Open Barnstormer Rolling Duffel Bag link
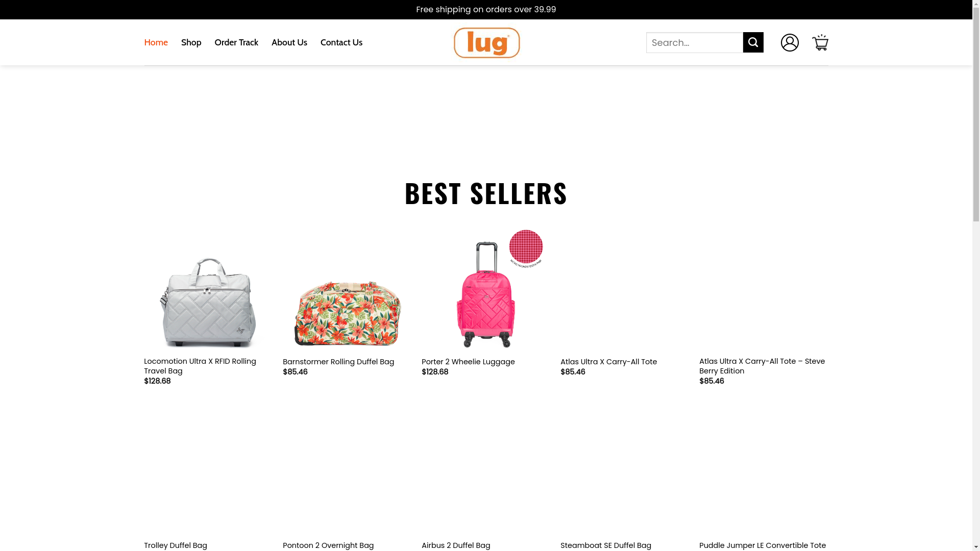This screenshot has height=551, width=980. 338,362
